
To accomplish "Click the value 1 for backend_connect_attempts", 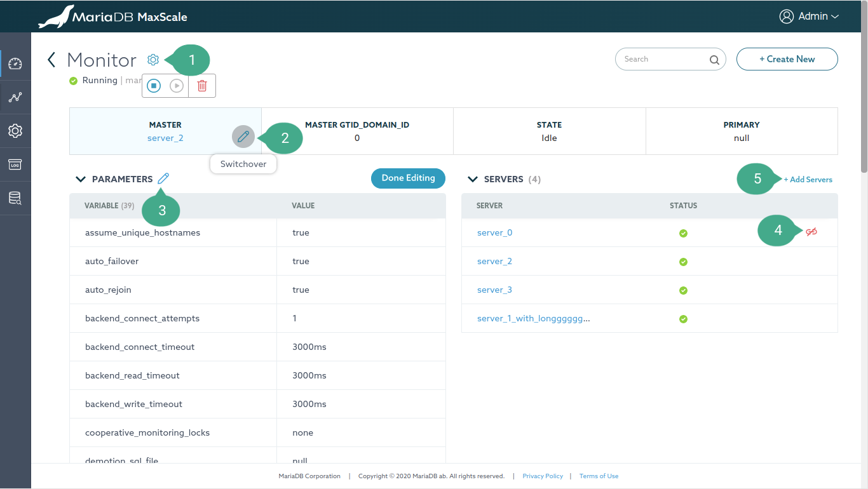I will click(294, 318).
